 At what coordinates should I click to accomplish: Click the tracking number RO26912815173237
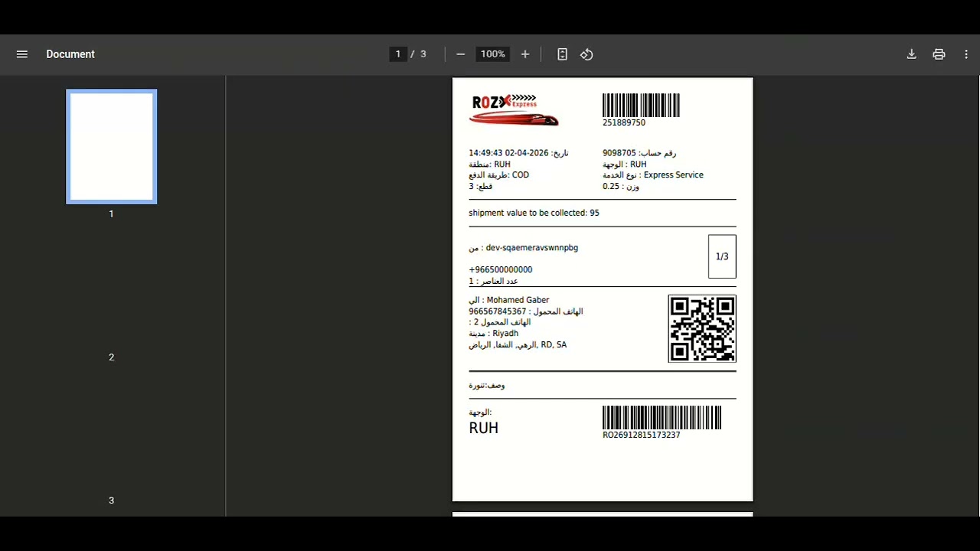[x=642, y=435]
